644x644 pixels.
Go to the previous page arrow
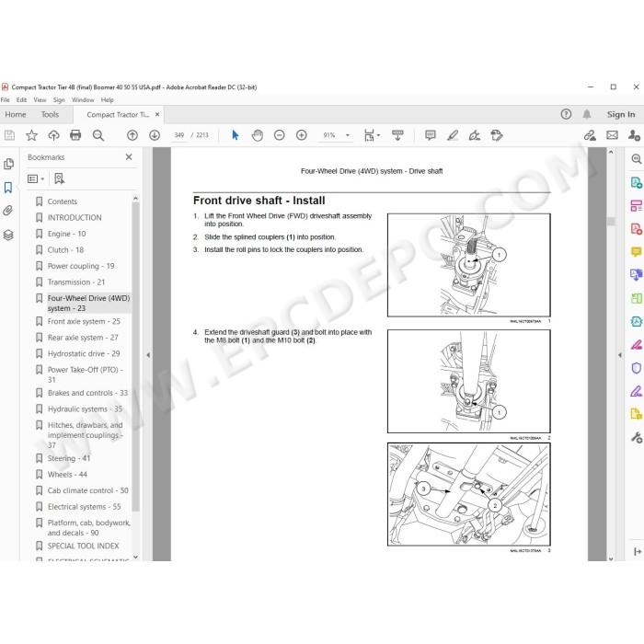click(132, 135)
